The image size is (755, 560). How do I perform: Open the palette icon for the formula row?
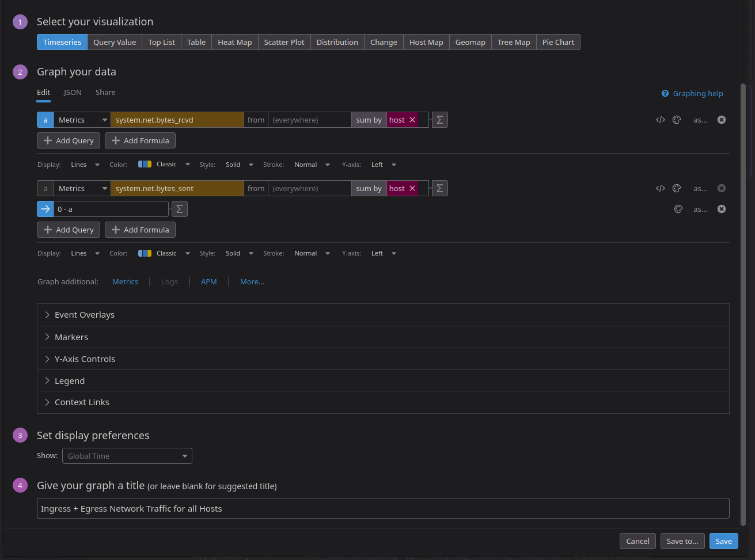pos(678,209)
